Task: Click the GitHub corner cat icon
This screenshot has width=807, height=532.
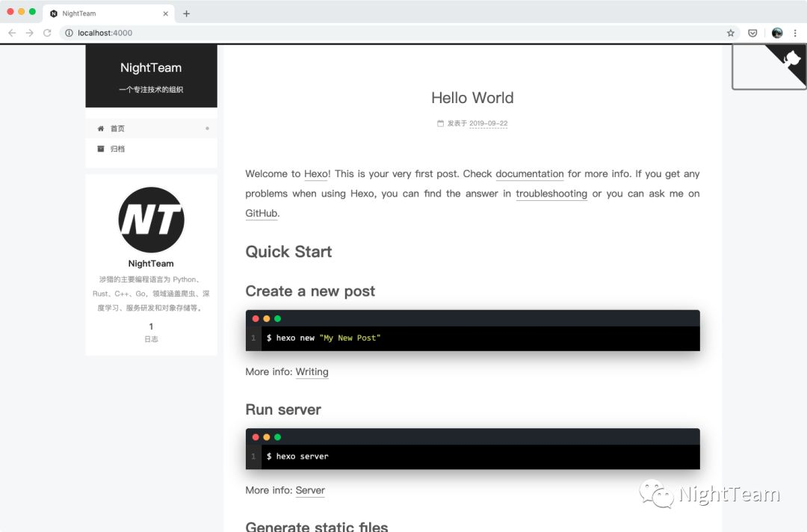Action: pos(791,59)
